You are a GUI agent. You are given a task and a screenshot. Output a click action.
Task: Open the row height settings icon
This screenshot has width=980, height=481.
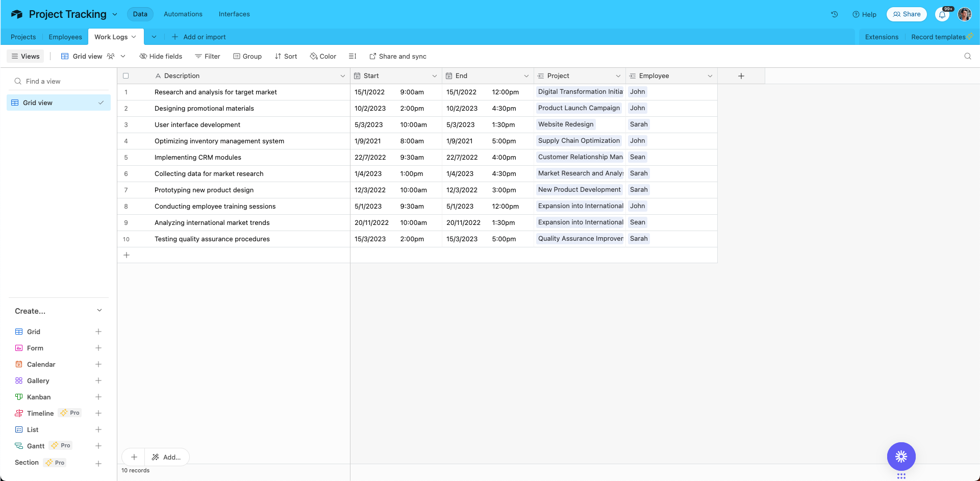pos(352,56)
